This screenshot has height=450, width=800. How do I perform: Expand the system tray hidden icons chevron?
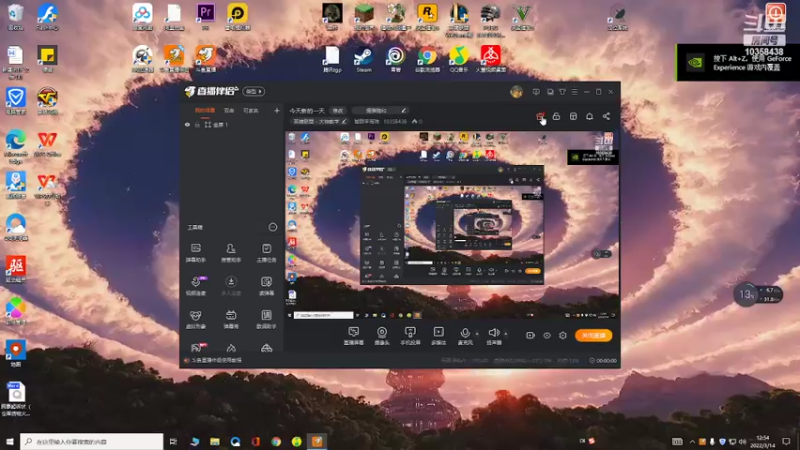click(692, 441)
